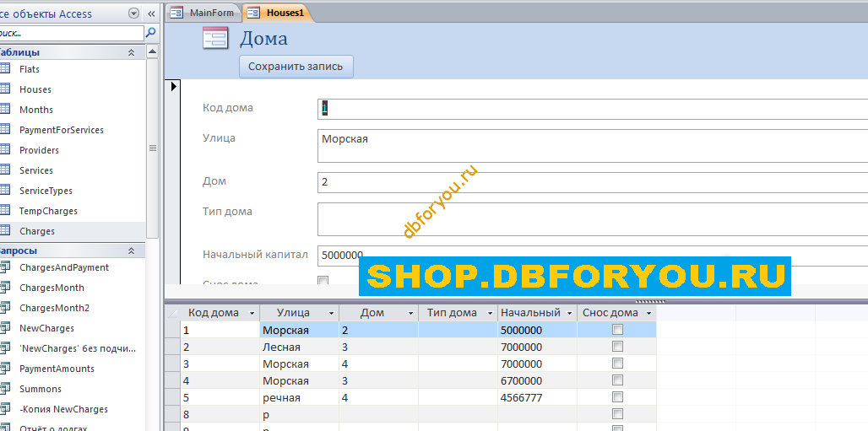This screenshot has width=868, height=431.
Task: Open the Months table
Action: click(36, 110)
